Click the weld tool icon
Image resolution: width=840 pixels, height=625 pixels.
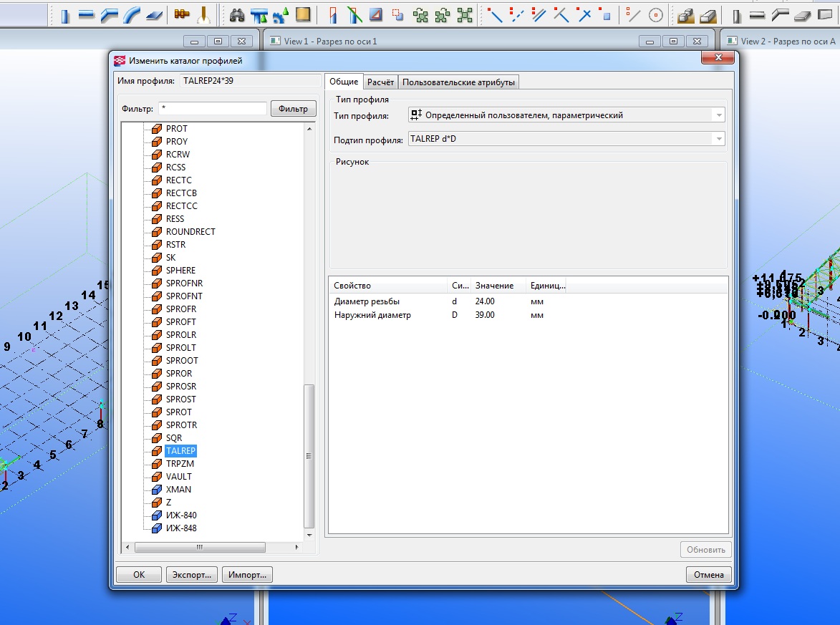tap(203, 15)
